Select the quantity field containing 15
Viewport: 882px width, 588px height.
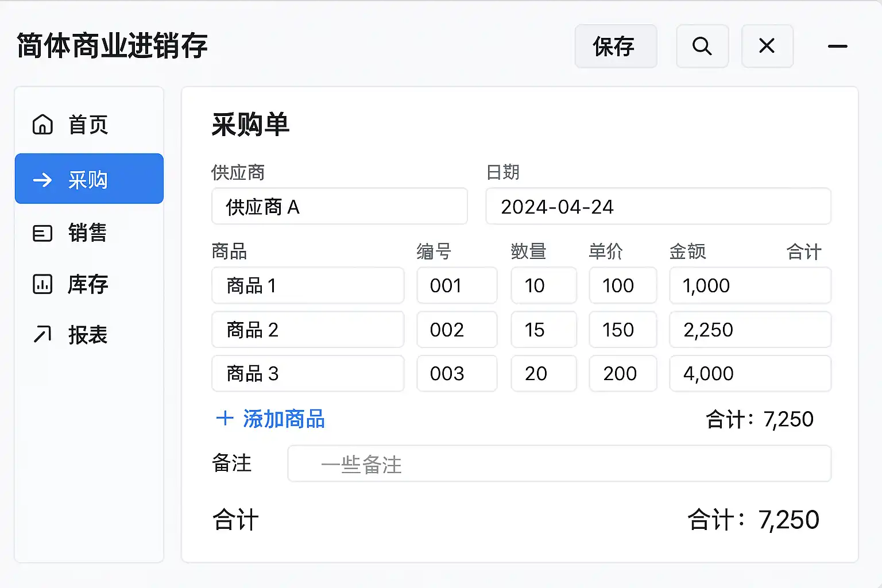tap(543, 330)
